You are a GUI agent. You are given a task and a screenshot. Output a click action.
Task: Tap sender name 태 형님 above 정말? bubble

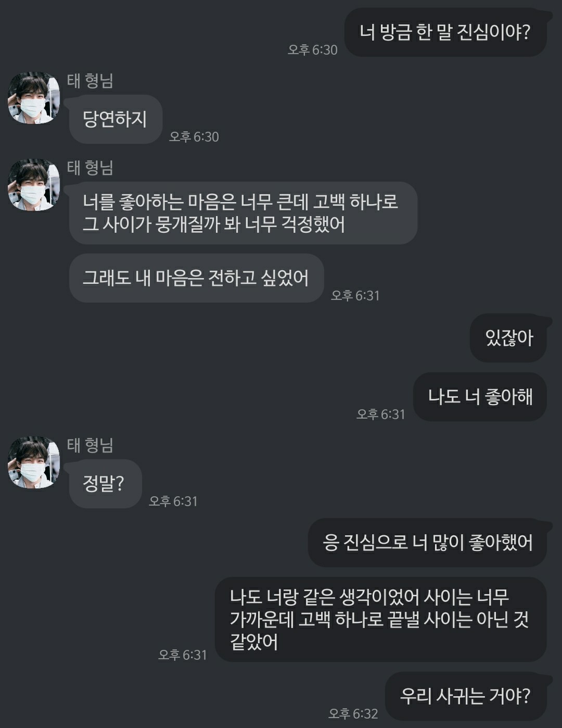click(x=90, y=445)
